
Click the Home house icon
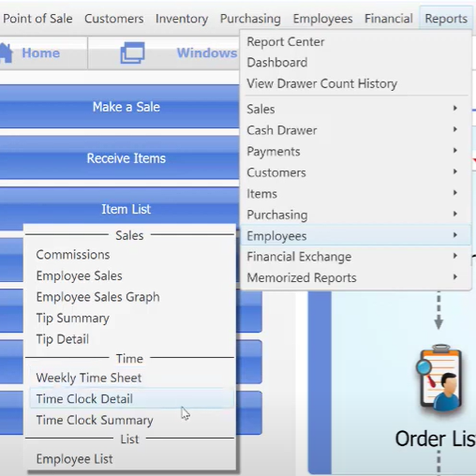tap(6, 52)
